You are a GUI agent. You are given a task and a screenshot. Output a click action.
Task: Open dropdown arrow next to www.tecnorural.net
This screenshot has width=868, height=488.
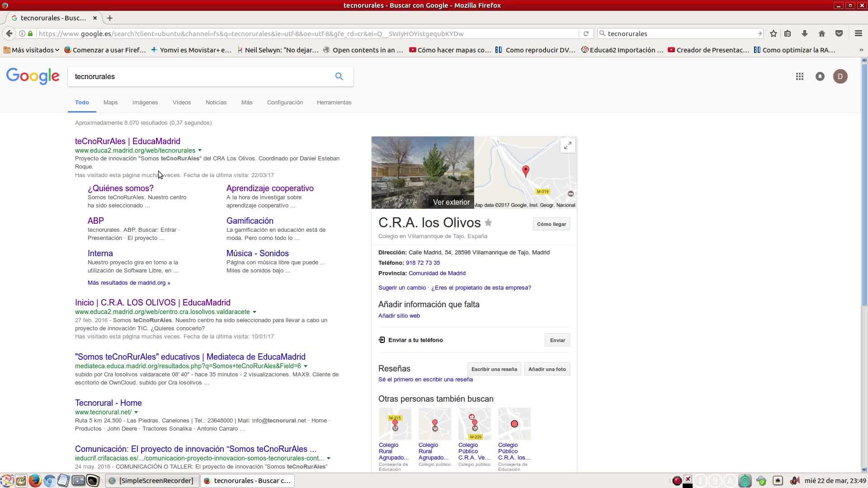[136, 412]
